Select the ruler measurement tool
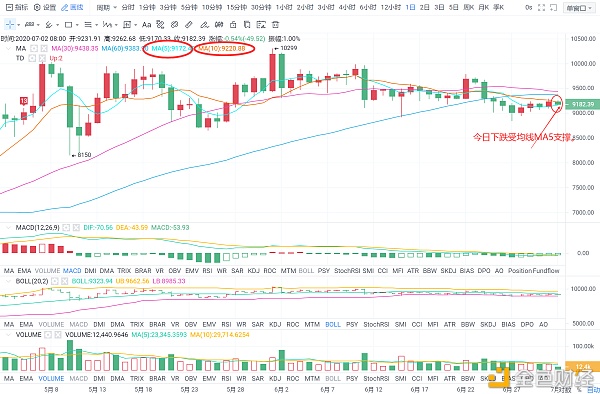The width and height of the screenshot is (600, 394). pyautogui.click(x=29, y=25)
